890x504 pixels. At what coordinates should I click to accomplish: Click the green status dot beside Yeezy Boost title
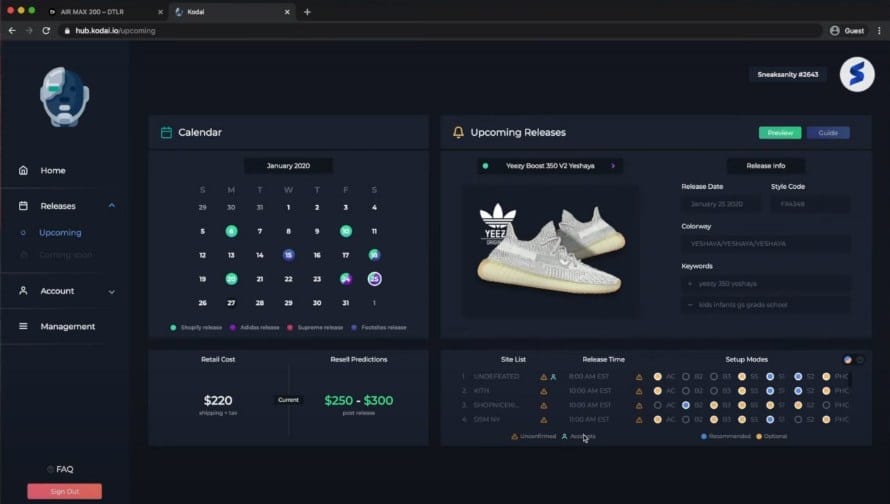[485, 166]
